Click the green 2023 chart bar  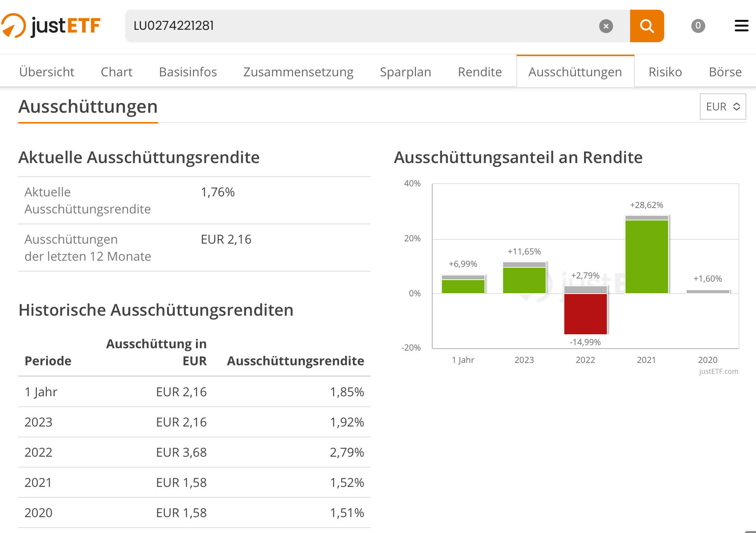click(x=524, y=280)
